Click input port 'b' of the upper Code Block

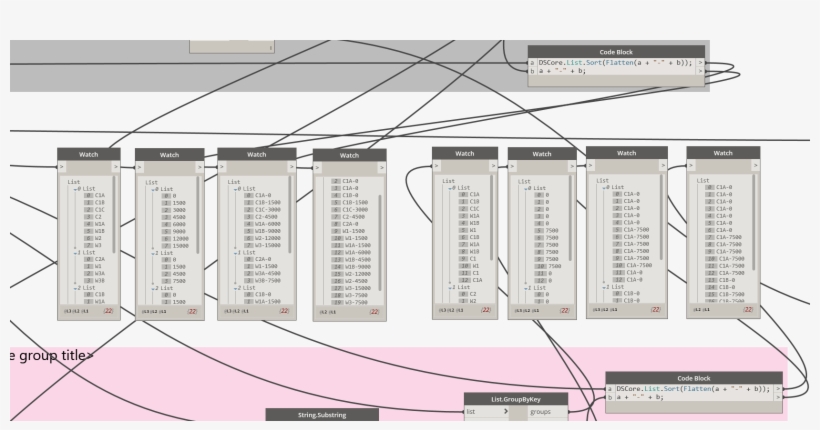(x=532, y=71)
